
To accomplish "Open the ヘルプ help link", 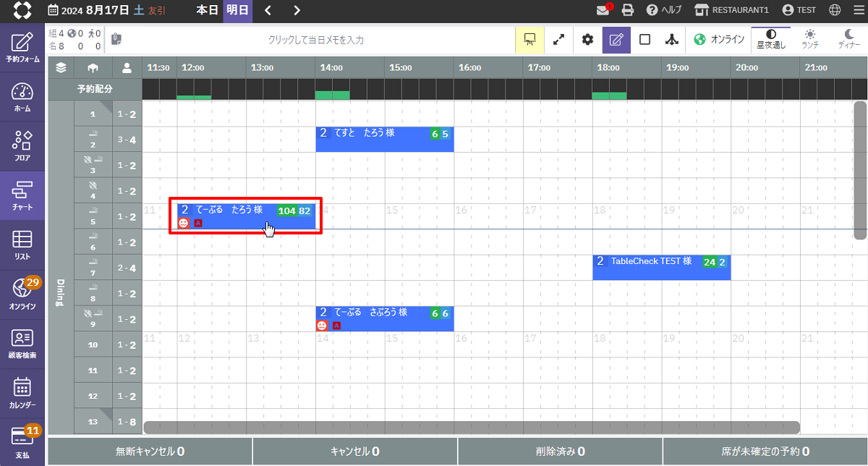I will click(663, 10).
